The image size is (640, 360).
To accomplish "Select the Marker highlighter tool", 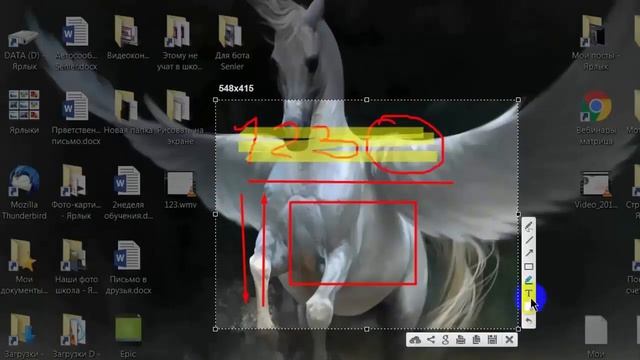I will point(529,280).
